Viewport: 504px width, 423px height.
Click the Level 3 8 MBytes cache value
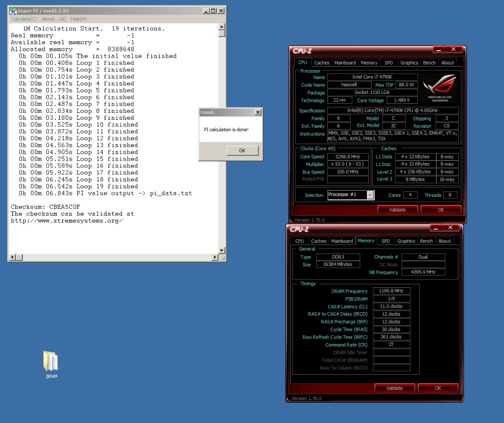click(x=415, y=179)
